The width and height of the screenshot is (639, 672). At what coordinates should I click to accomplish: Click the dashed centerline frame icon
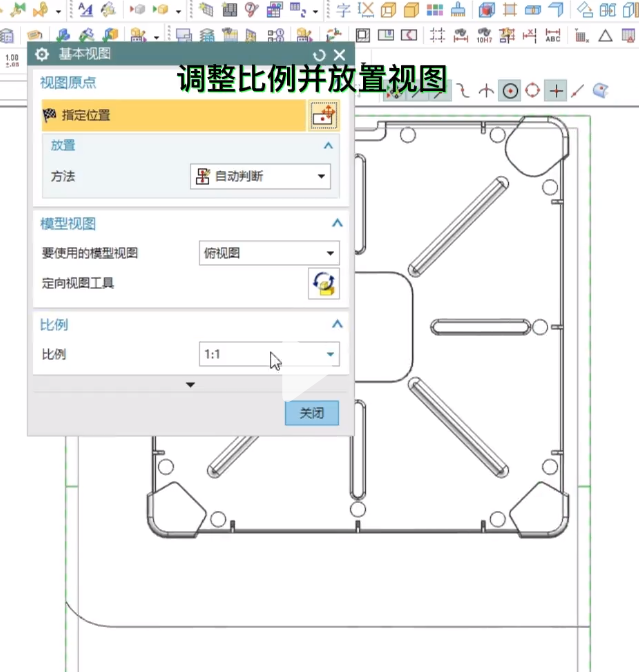tap(437, 35)
